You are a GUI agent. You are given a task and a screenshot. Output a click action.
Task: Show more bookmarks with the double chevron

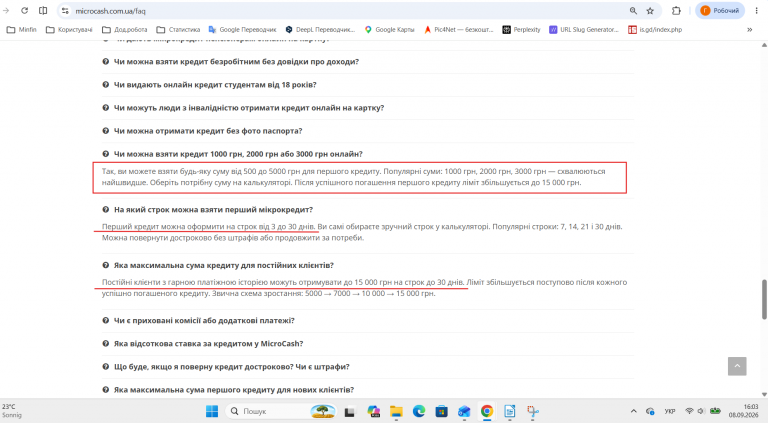pos(749,30)
